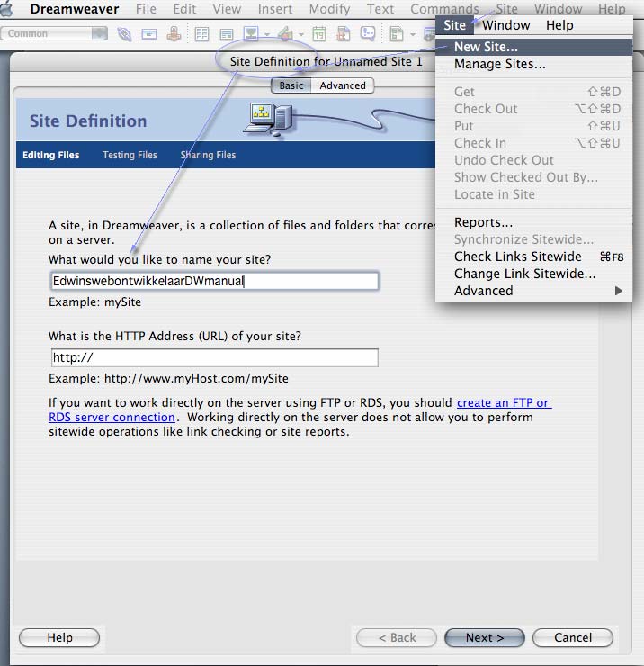Choose Change Link Sitewide...
Viewport: 644px width, 666px height.
click(x=534, y=274)
